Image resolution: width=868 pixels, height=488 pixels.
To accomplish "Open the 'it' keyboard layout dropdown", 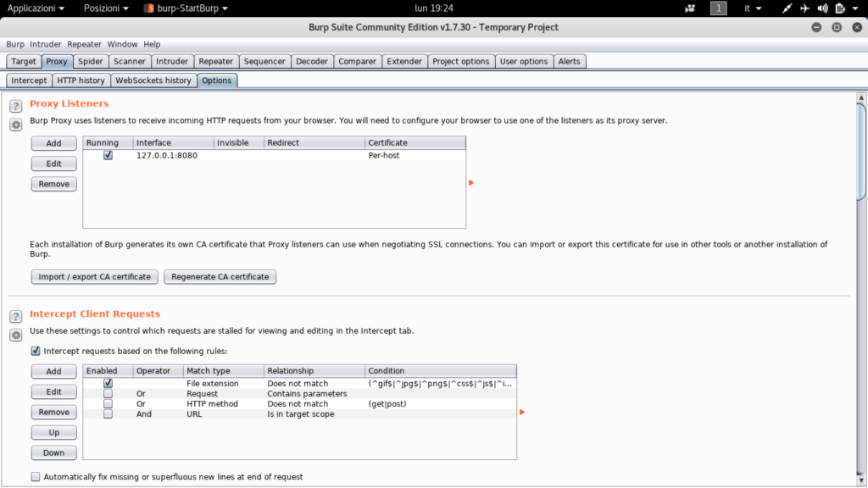I will pyautogui.click(x=753, y=8).
